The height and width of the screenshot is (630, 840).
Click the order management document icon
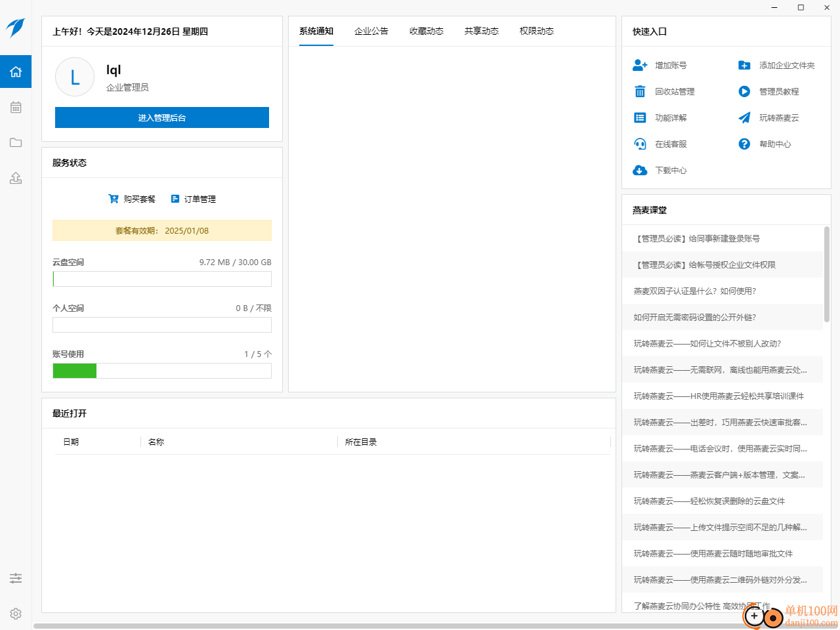[x=175, y=199]
